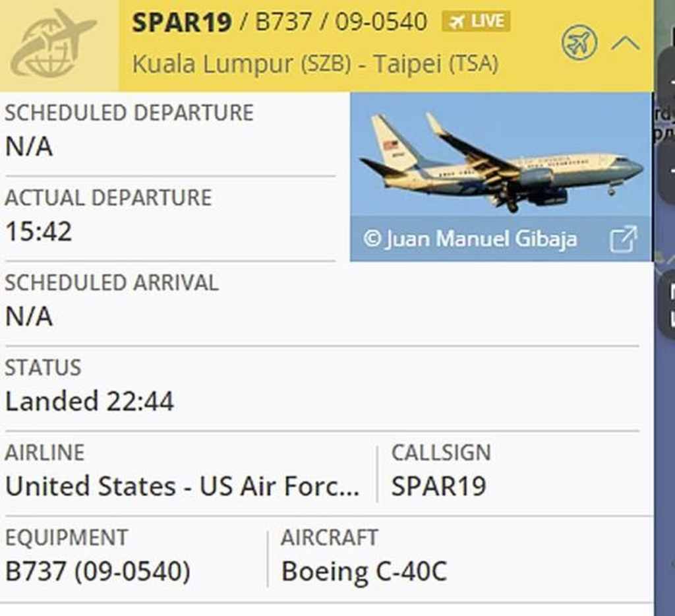
Task: Click origin Kuala Lumpur (SZB)
Action: click(241, 64)
